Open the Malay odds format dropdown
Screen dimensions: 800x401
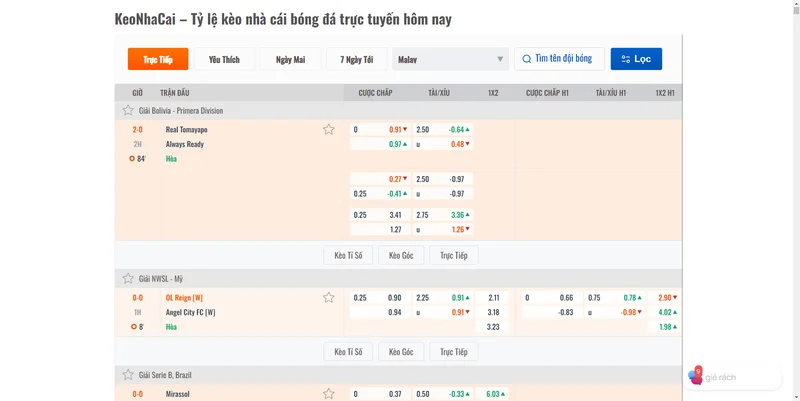click(450, 59)
